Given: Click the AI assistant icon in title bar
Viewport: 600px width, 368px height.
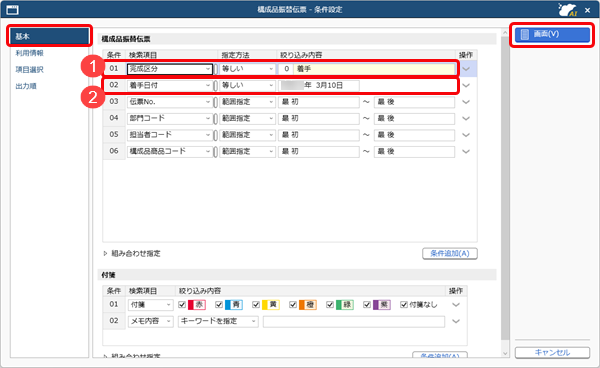Looking at the screenshot, I should click(567, 10).
